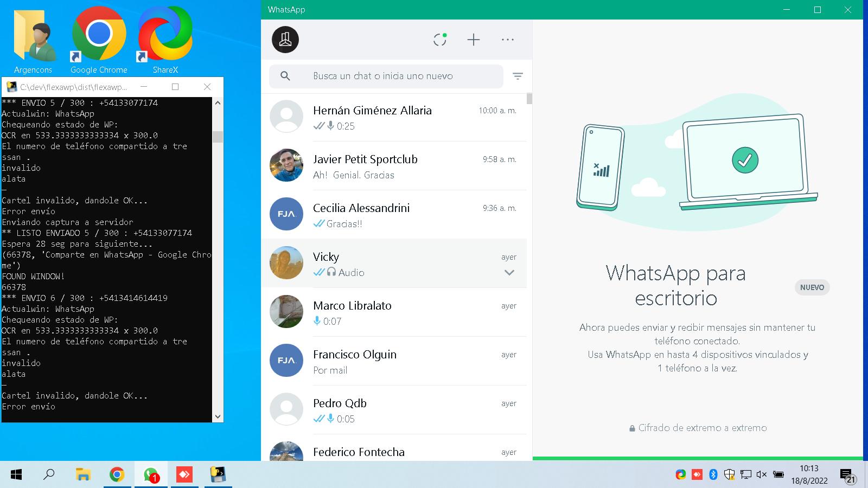
Task: Open the Pedro Qdb conversation
Action: (x=394, y=410)
